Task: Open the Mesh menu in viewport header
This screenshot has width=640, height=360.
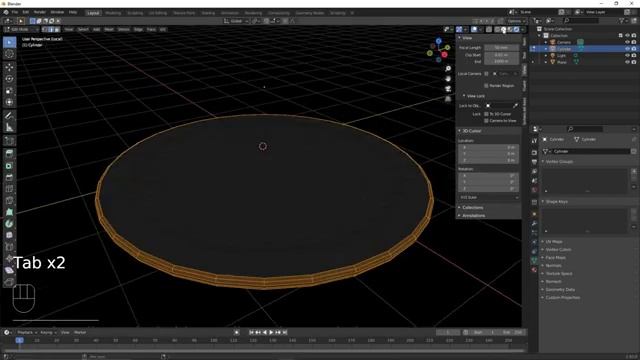Action: 109,29
